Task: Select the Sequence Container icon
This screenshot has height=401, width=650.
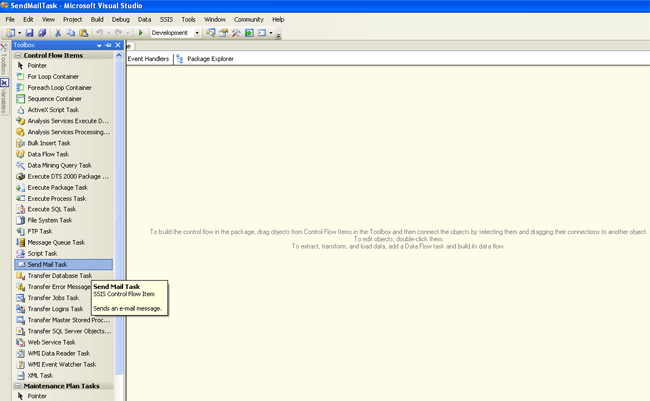Action: (x=20, y=99)
